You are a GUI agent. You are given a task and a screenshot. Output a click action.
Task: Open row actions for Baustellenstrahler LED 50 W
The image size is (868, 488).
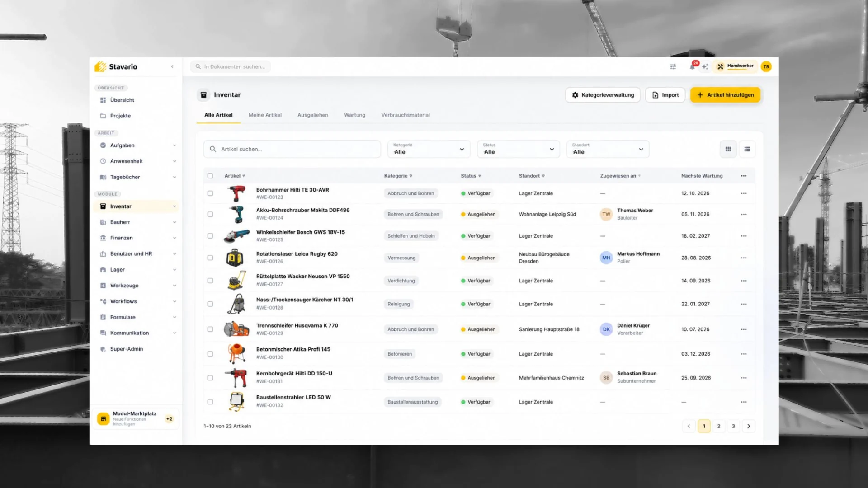[x=744, y=402]
